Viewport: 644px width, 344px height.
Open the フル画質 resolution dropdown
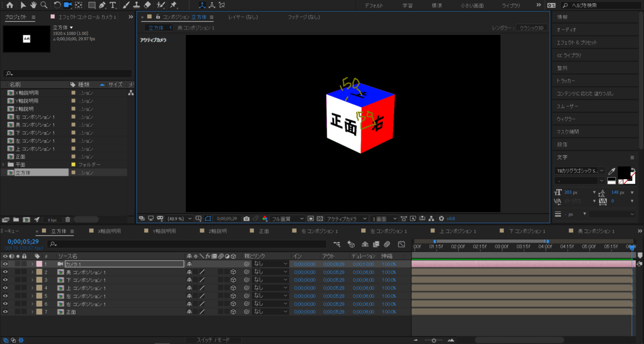pyautogui.click(x=287, y=218)
